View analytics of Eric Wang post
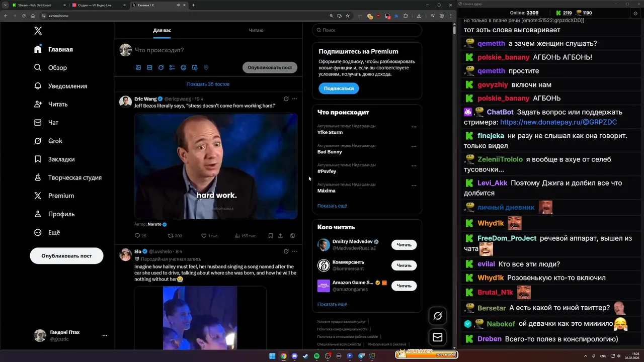Screen dimensions: 644x362 coord(246,236)
